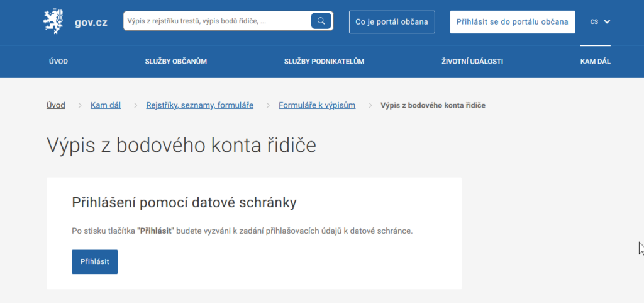The width and height of the screenshot is (644, 303).
Task: Open Rejstříky, seznamy, formuláře breadcrumb link
Action: pyautogui.click(x=199, y=105)
